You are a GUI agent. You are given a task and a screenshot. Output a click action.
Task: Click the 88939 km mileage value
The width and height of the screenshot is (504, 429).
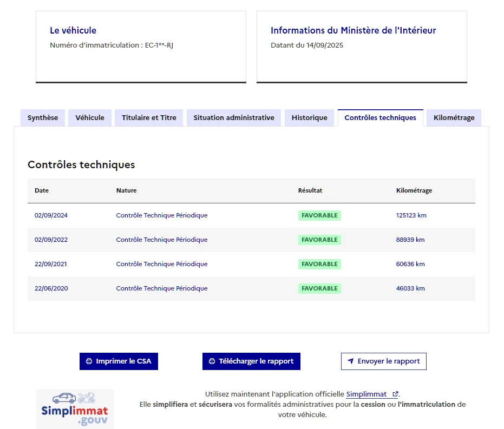pyautogui.click(x=410, y=240)
